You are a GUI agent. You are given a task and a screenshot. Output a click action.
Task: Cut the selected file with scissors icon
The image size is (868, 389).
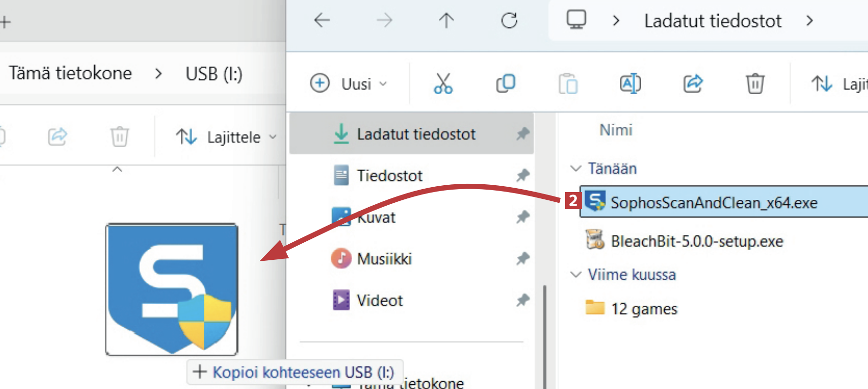pos(443,84)
